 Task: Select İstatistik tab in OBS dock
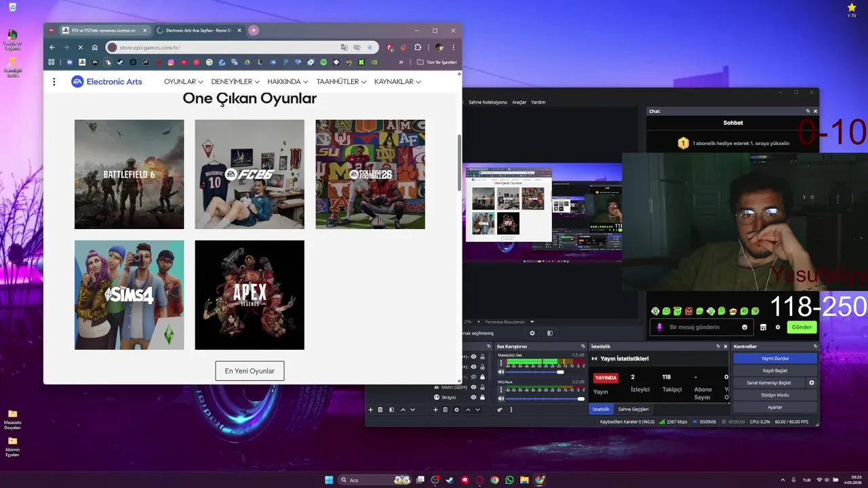tap(601, 409)
